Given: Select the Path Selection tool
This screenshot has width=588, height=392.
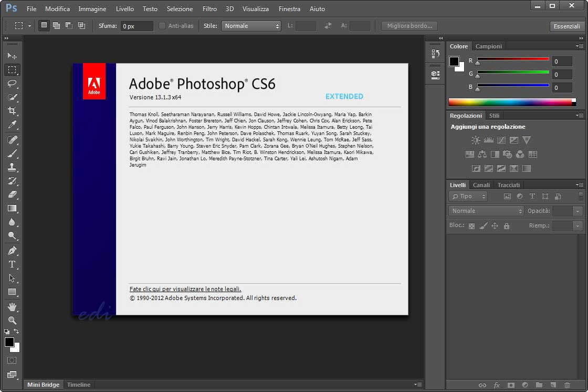Looking at the screenshot, I should (x=12, y=278).
